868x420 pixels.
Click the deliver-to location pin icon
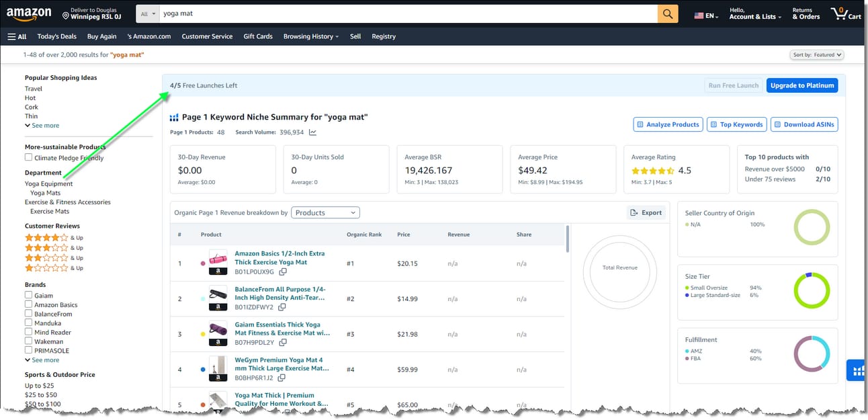[x=66, y=15]
